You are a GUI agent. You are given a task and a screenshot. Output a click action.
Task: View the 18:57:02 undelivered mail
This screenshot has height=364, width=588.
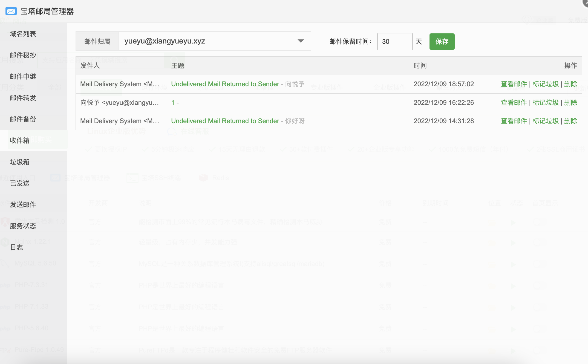[514, 84]
